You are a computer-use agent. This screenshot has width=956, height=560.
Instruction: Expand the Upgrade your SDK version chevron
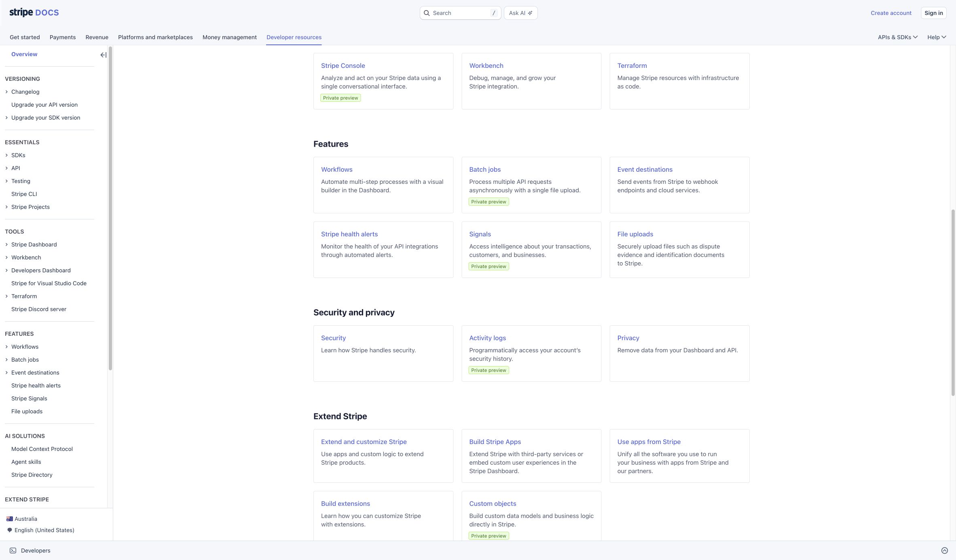pyautogui.click(x=6, y=118)
